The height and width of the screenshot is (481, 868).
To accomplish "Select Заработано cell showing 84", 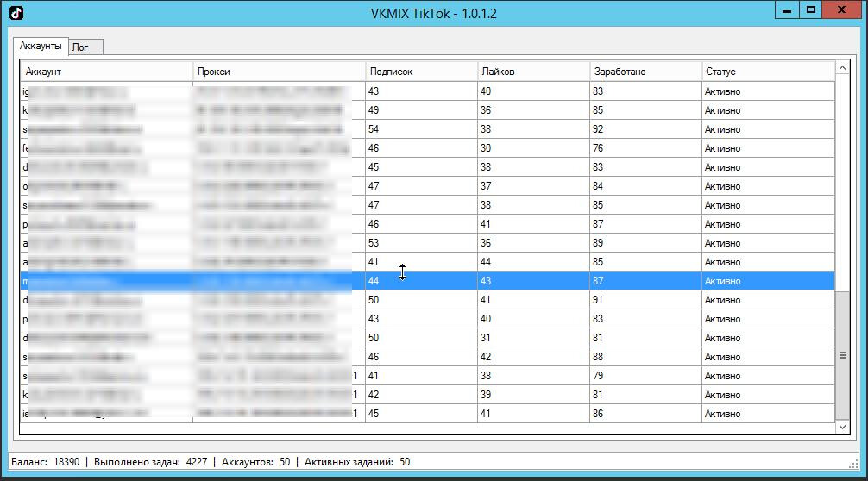I will pyautogui.click(x=645, y=186).
